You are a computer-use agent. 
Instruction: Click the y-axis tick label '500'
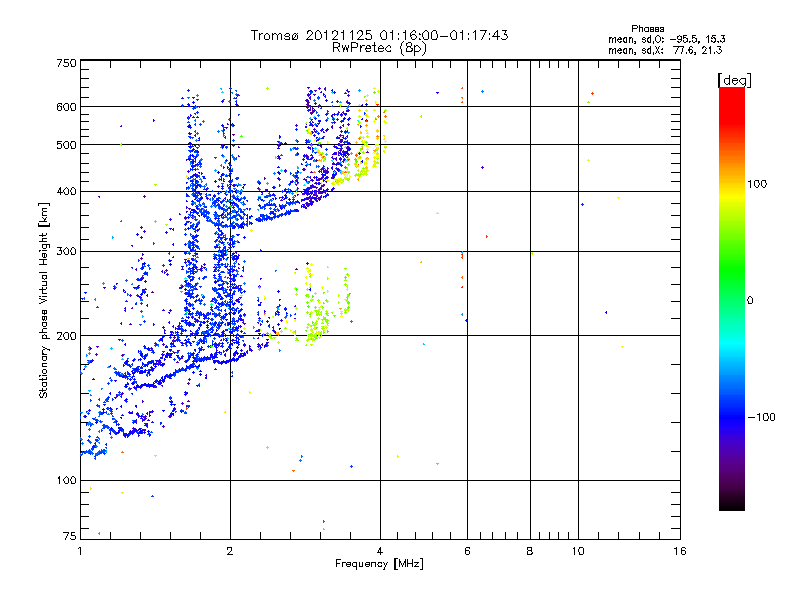(66, 145)
